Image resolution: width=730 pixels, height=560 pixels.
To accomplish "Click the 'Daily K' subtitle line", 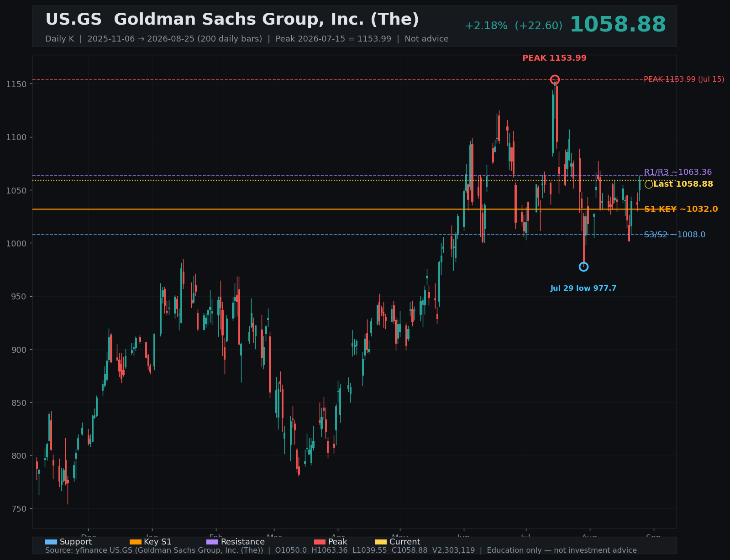I will 247,39.
